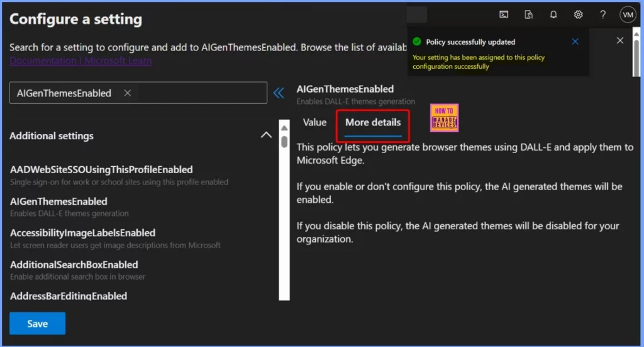
Task: Click the Save button
Action: coord(37,324)
